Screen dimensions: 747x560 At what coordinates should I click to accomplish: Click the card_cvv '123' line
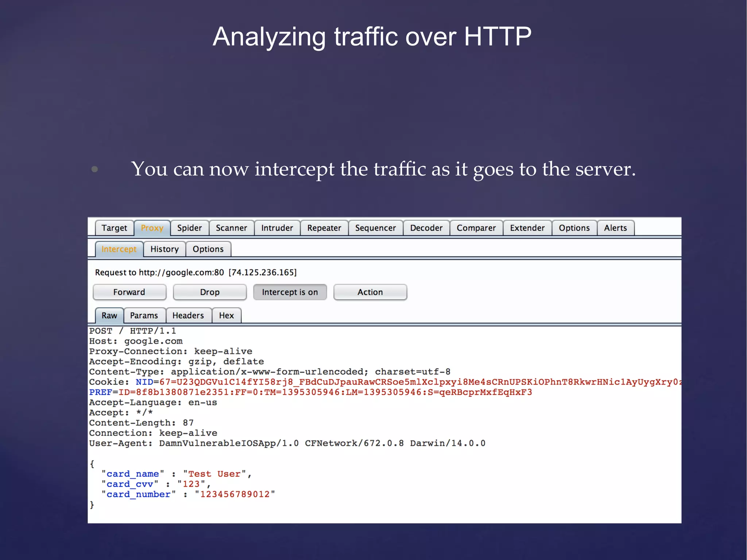point(156,484)
